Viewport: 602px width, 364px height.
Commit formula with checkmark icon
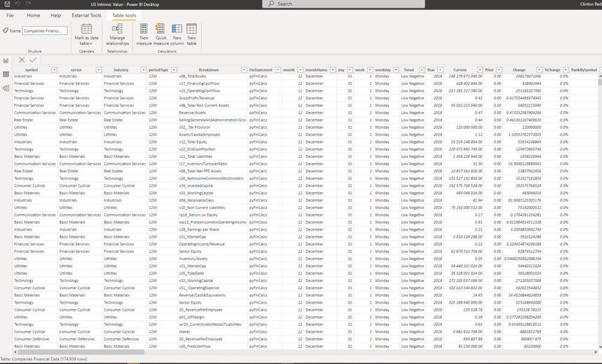coord(34,59)
